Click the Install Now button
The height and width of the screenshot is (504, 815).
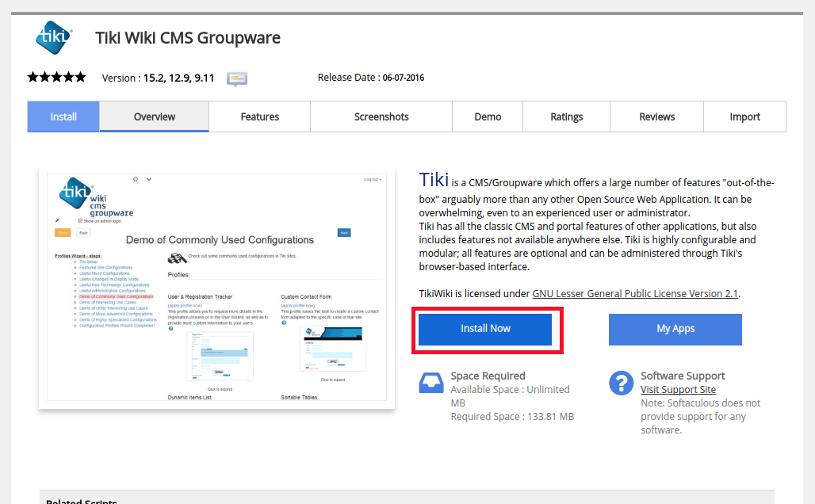click(485, 329)
